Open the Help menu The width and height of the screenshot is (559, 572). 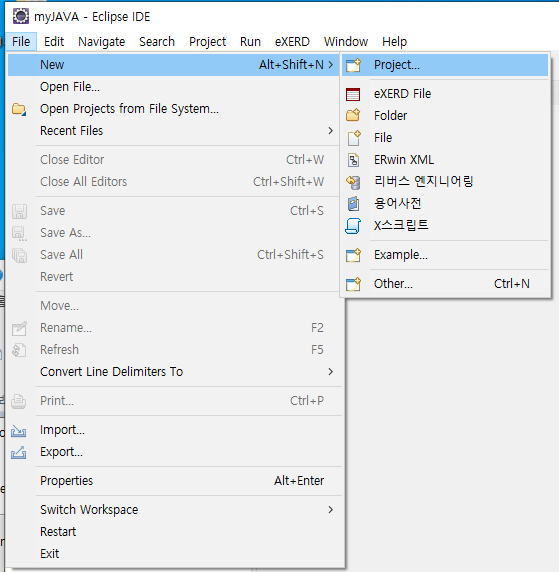[x=394, y=42]
